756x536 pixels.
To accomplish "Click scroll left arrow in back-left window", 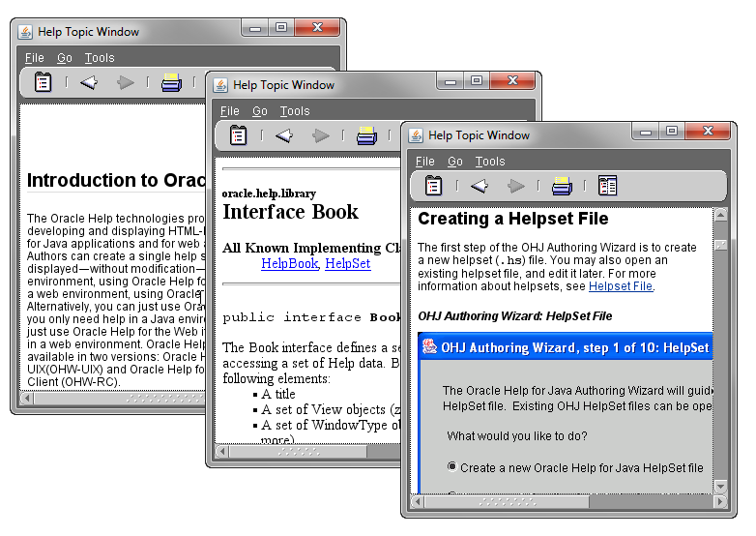I will (27, 399).
